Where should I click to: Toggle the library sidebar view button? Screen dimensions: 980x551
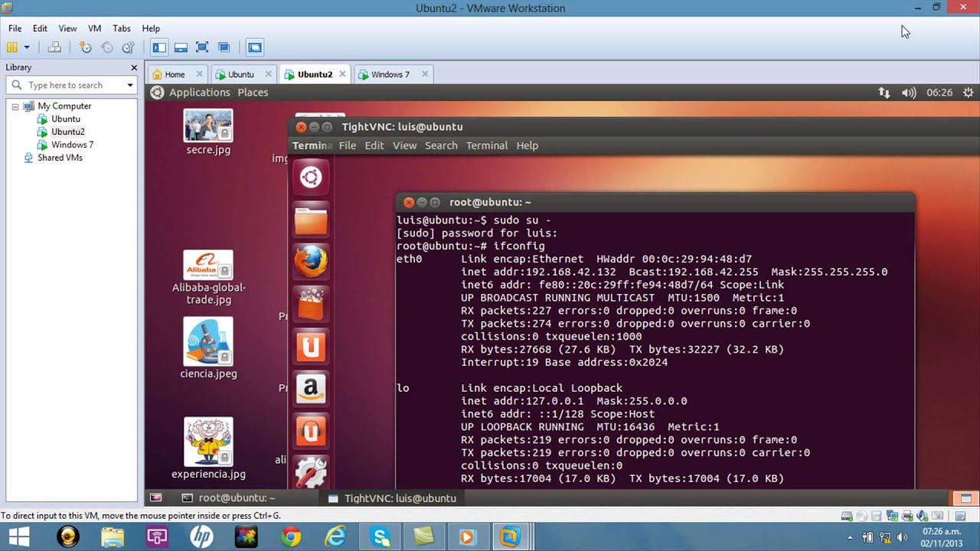[159, 47]
